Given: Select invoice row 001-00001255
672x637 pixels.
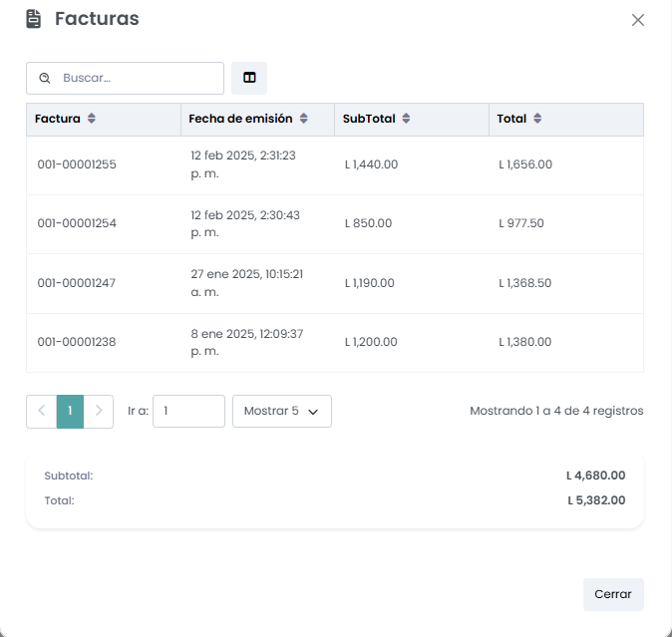Looking at the screenshot, I should 77,164.
